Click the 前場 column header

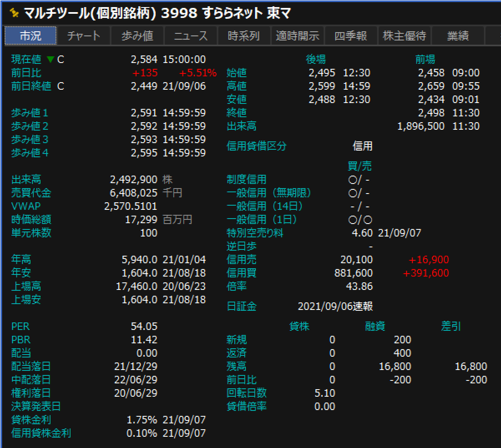tap(425, 60)
